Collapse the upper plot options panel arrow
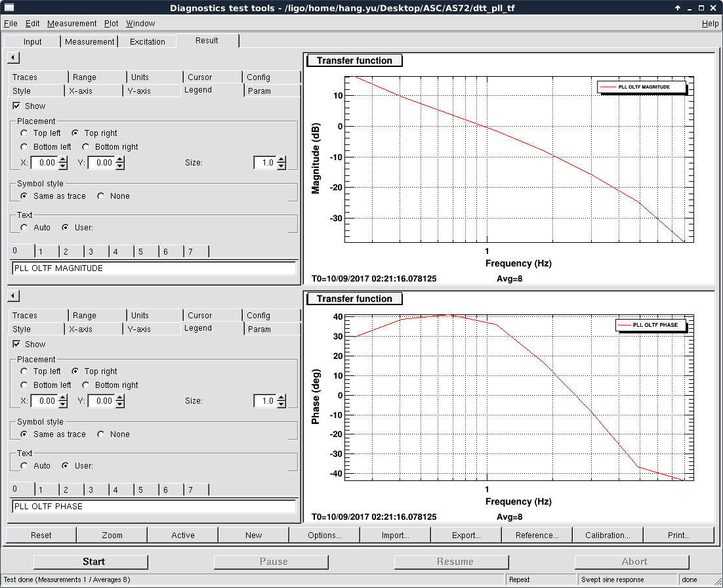Image resolution: width=723 pixels, height=588 pixels. (13, 58)
